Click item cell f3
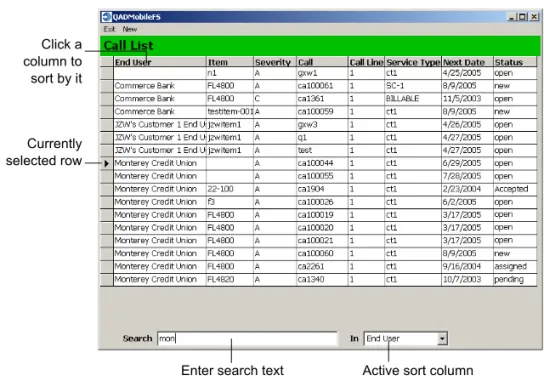Image resolution: width=544 pixels, height=381 pixels. coord(230,202)
